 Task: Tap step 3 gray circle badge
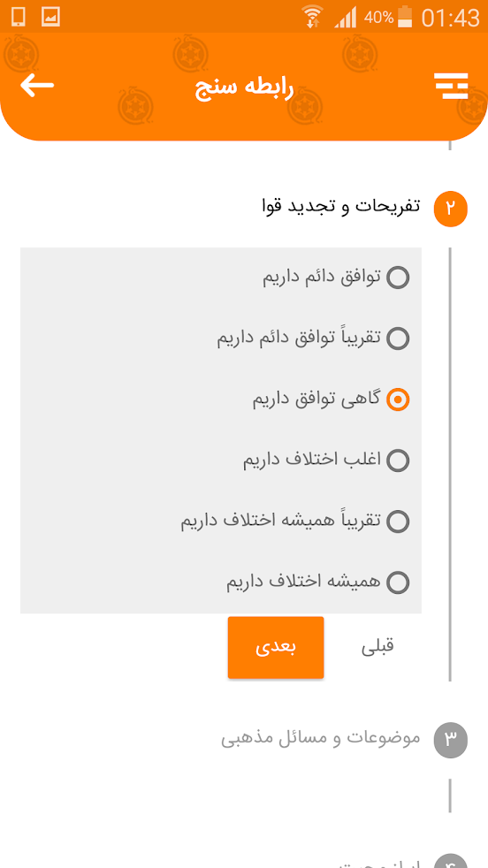click(x=451, y=740)
